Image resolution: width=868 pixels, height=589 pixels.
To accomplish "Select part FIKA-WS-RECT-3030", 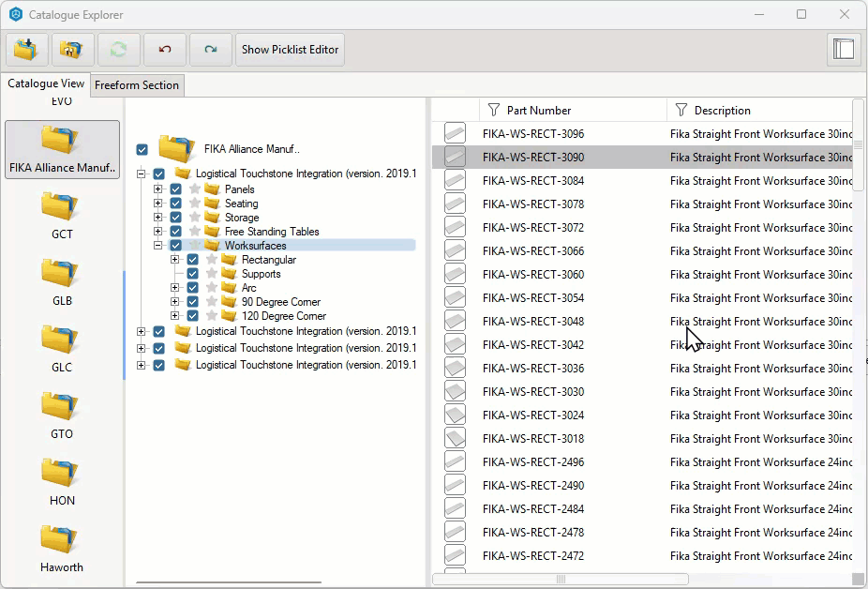I will [x=642, y=392].
